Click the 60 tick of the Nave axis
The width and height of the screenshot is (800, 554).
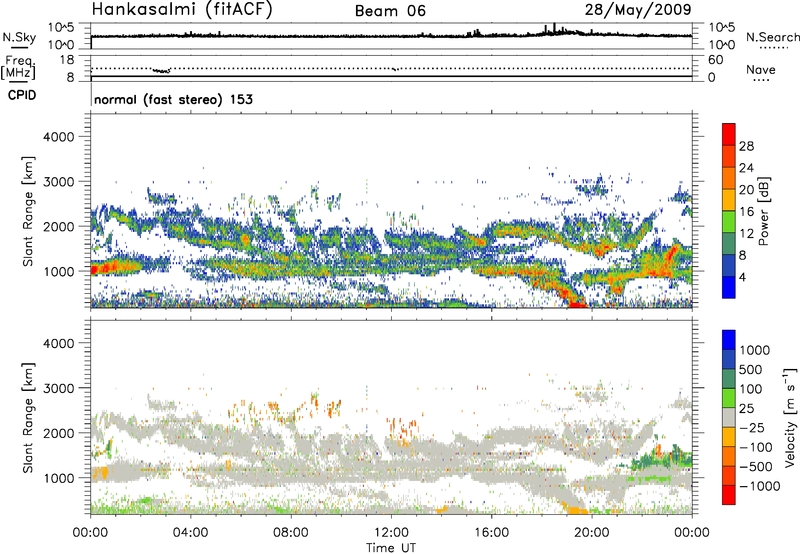coord(715,60)
